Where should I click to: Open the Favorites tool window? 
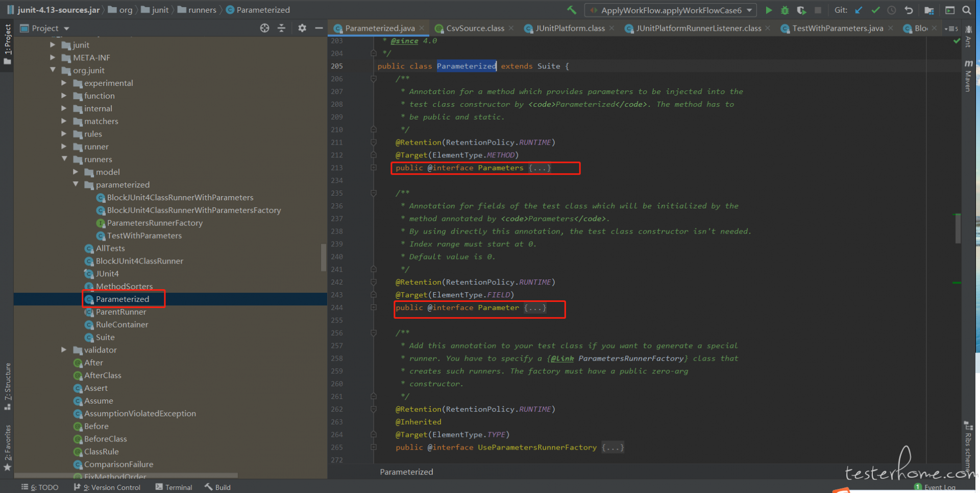tap(7, 448)
